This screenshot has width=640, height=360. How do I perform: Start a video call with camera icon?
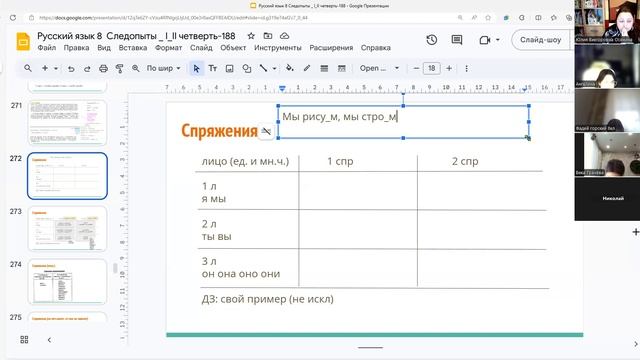(484, 40)
